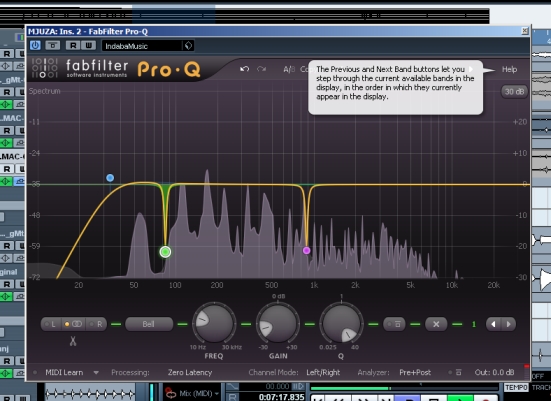Undo the last change in Pro-Q
551x401 pixels.
(245, 69)
